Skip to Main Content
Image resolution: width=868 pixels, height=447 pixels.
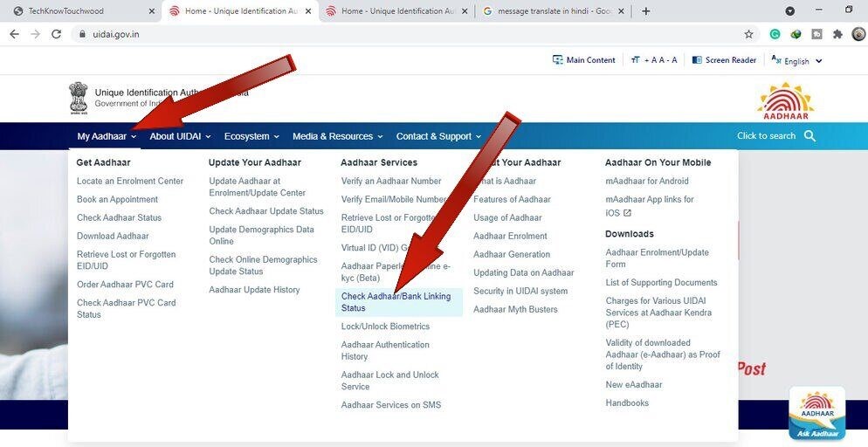(584, 59)
